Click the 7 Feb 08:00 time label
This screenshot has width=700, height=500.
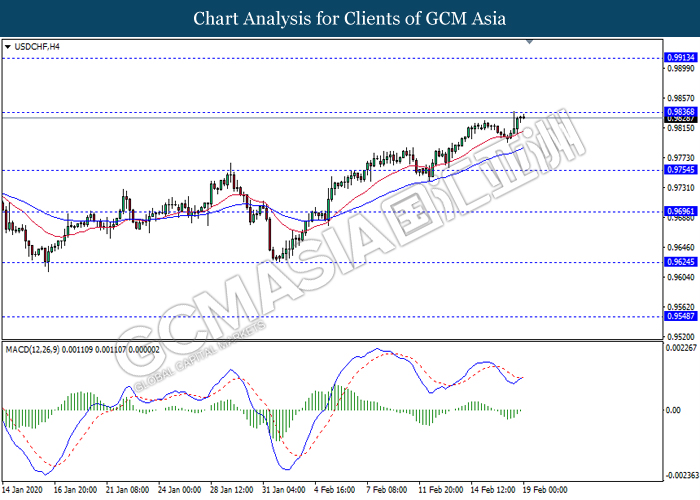pos(387,490)
